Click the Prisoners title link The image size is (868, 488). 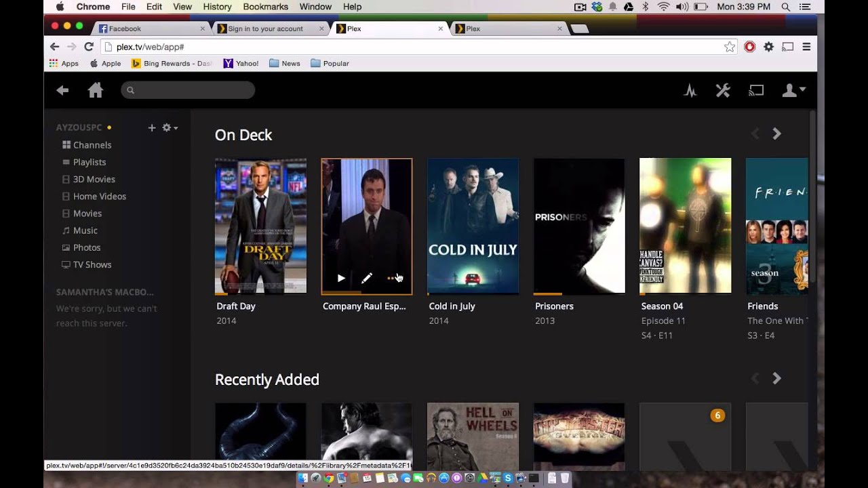click(x=554, y=306)
